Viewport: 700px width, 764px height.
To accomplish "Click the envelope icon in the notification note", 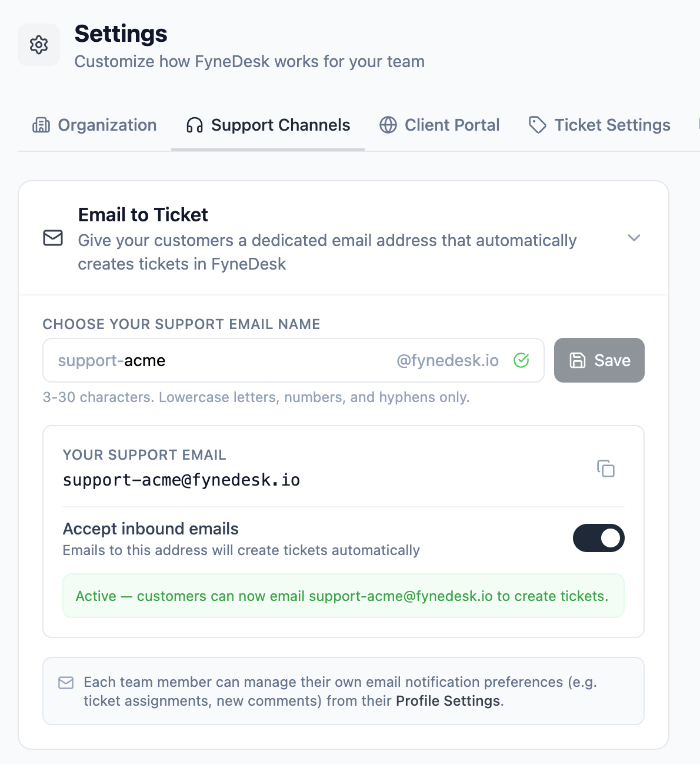I will pos(65,683).
